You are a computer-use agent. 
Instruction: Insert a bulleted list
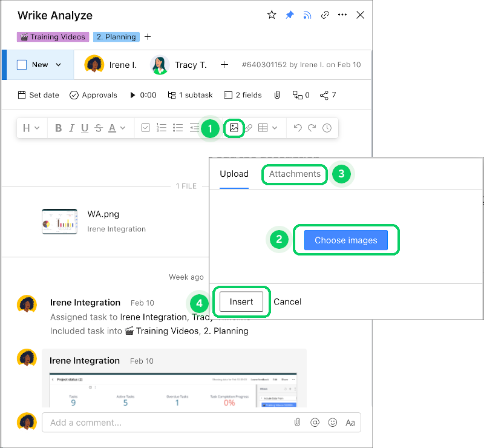[178, 128]
